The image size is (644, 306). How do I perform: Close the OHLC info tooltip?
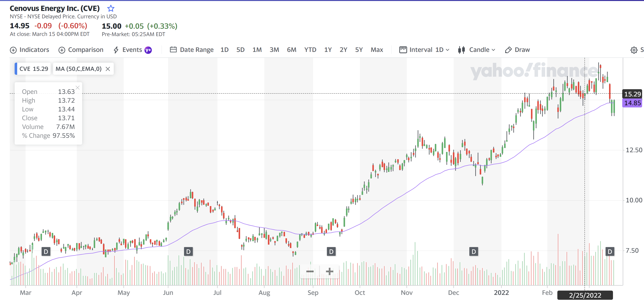pyautogui.click(x=77, y=87)
